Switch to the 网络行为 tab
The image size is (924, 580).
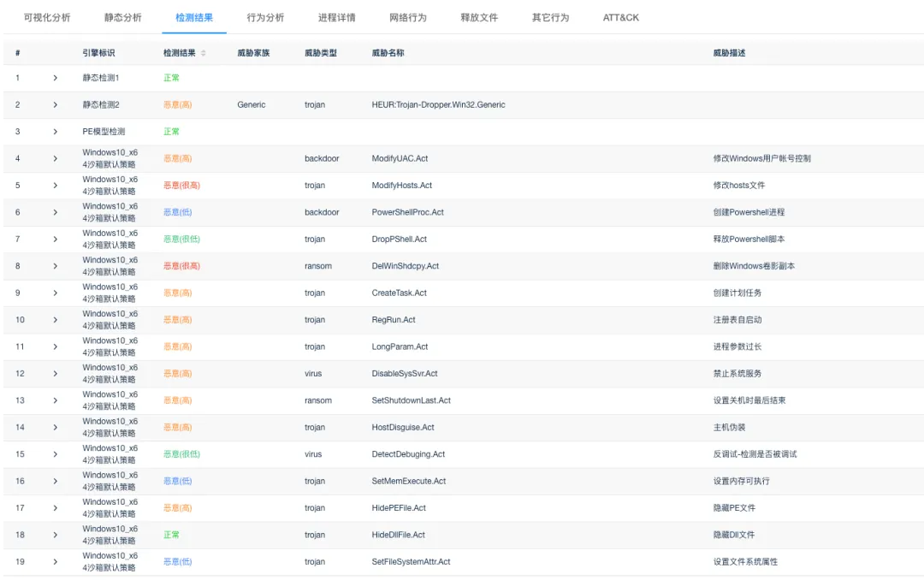pos(408,18)
